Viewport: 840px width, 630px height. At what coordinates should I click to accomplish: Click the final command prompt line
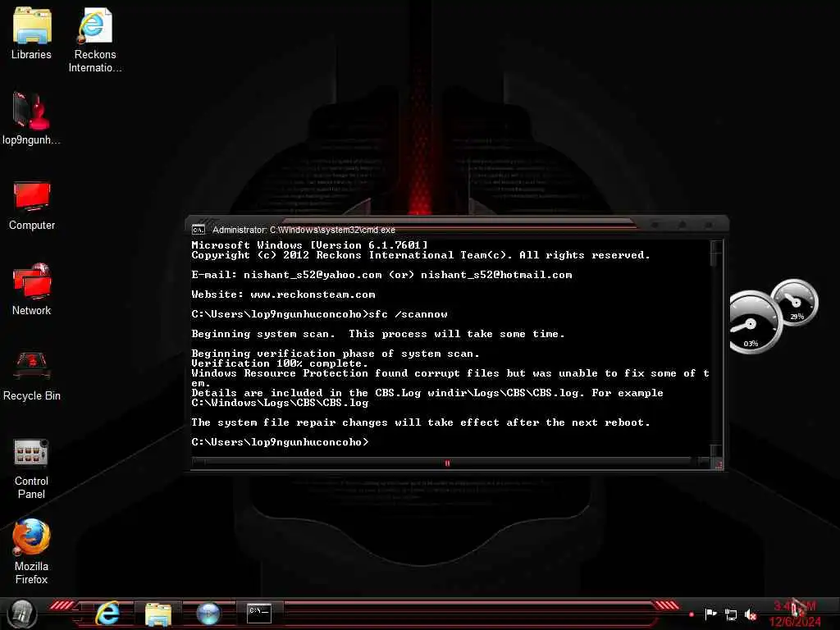[280, 442]
